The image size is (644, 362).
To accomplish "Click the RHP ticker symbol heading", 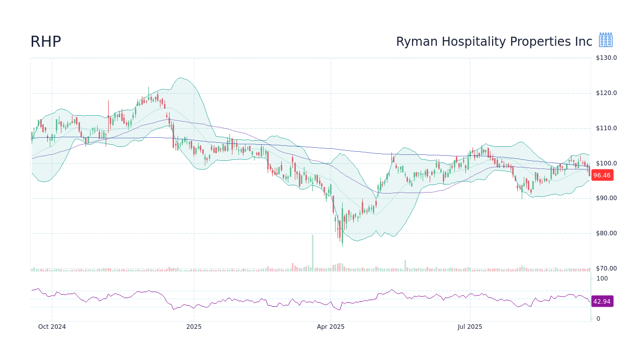I will click(x=46, y=42).
